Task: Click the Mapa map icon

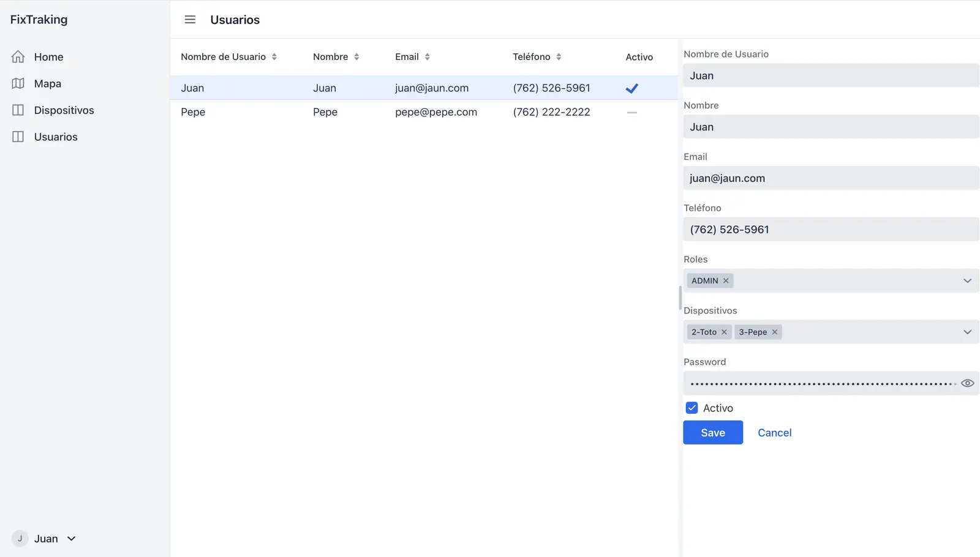Action: click(18, 84)
